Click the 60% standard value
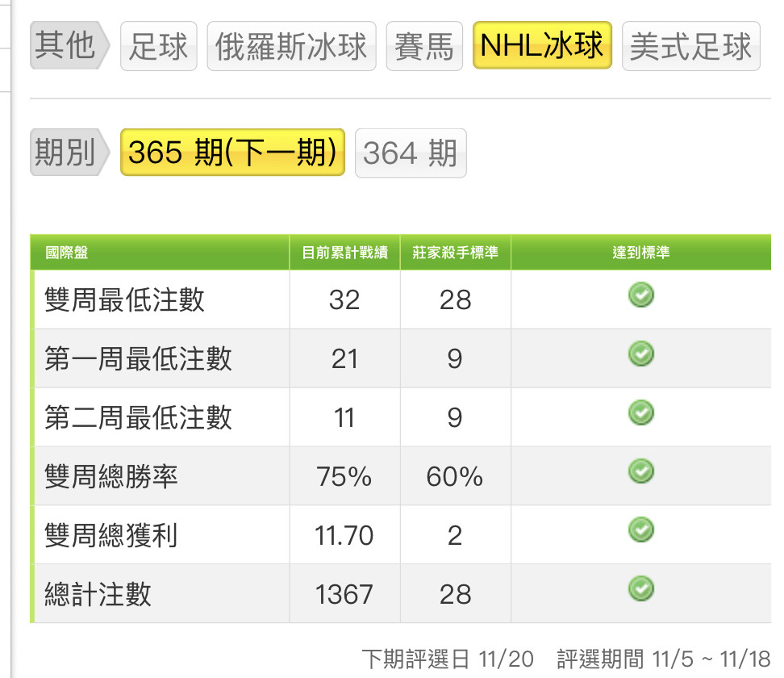Screen dimensions: 784x678 tap(454, 476)
